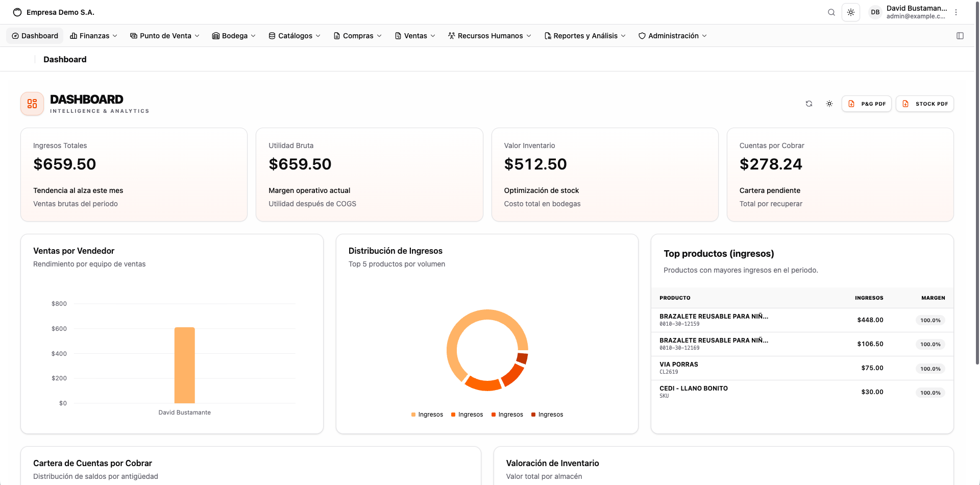980x485 pixels.
Task: Download the P&G PDF report
Action: pos(867,104)
